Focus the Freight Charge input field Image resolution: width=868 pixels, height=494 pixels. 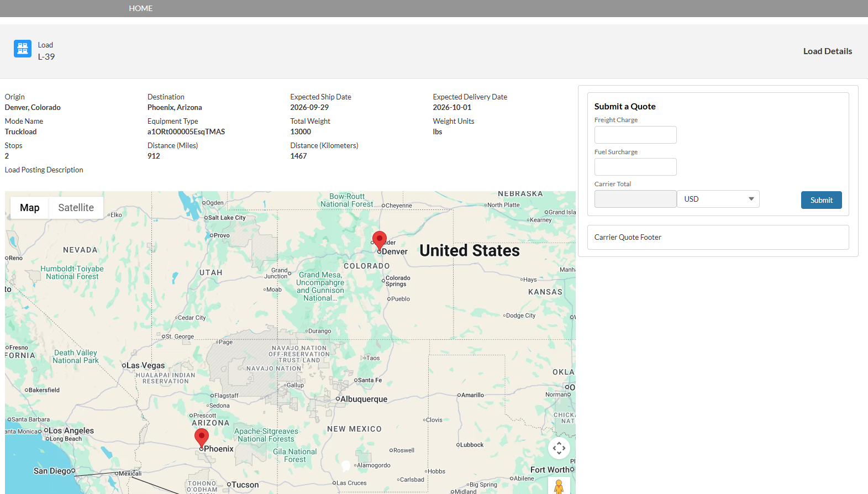click(635, 135)
